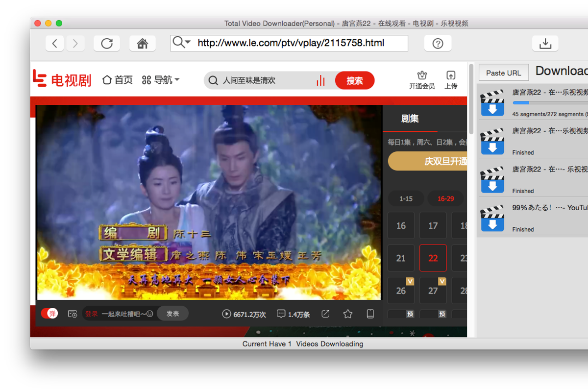Click the Paste URL button
Viewport: 588px width, 392px height.
503,73
